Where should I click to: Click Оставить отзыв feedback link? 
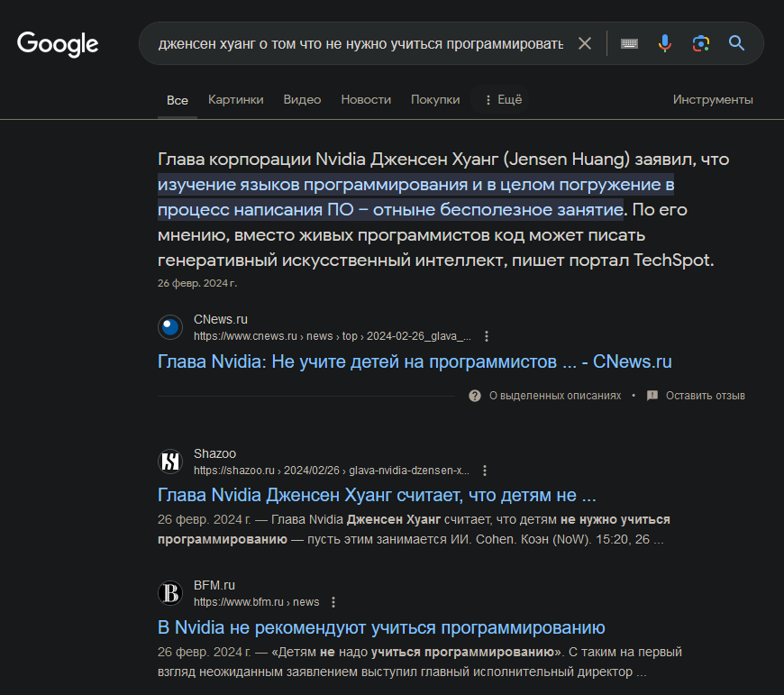(x=705, y=396)
